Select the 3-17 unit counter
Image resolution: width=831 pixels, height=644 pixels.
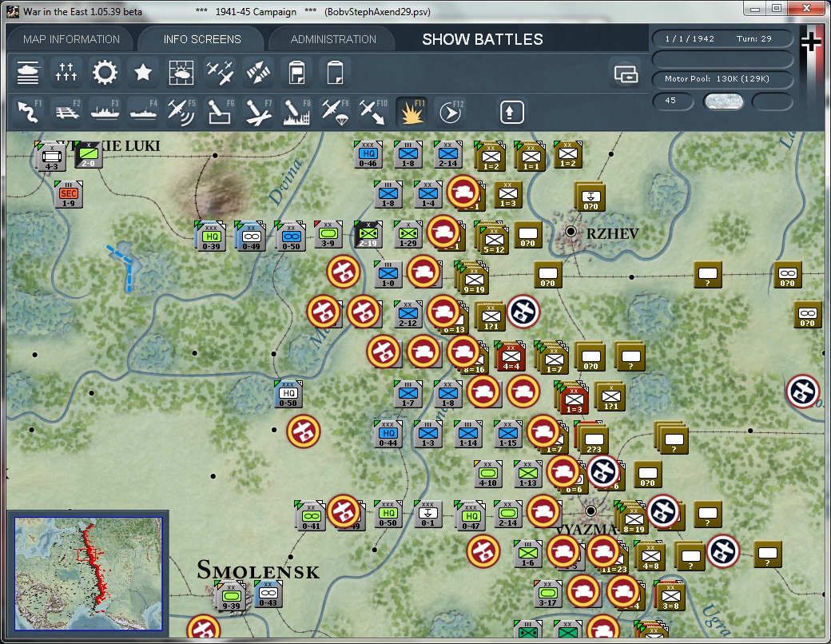[x=547, y=594]
